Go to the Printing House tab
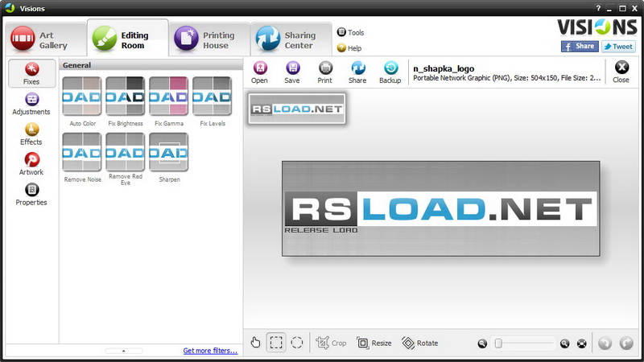 pos(209,39)
